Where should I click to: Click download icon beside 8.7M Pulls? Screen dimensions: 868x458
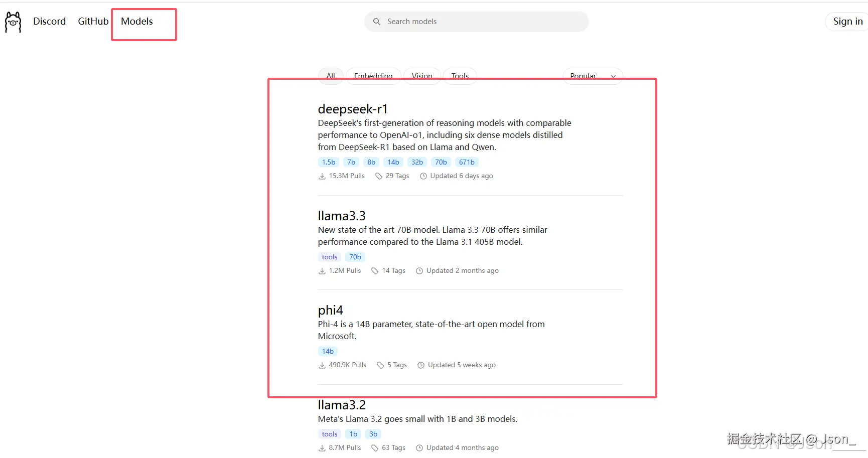[x=322, y=448]
